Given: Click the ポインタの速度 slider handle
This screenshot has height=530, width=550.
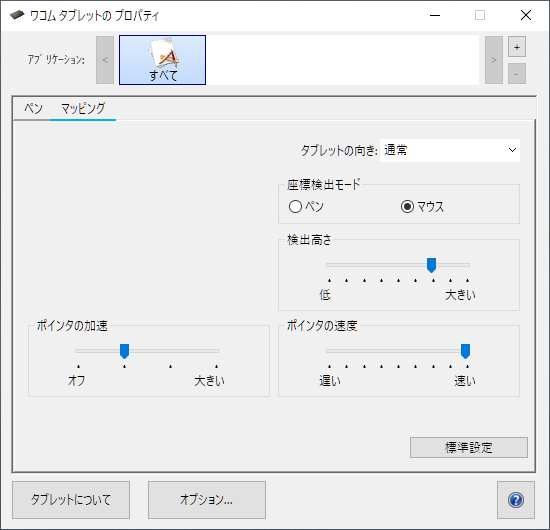Looking at the screenshot, I should pos(465,351).
